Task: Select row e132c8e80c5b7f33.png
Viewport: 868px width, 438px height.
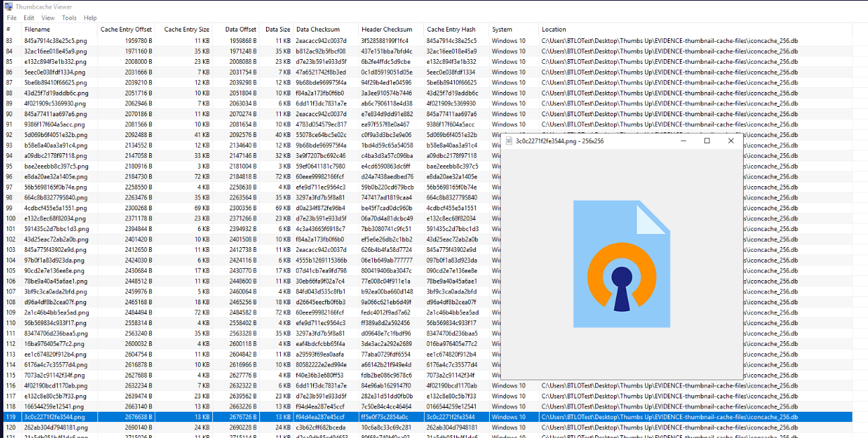Action: tap(427, 396)
